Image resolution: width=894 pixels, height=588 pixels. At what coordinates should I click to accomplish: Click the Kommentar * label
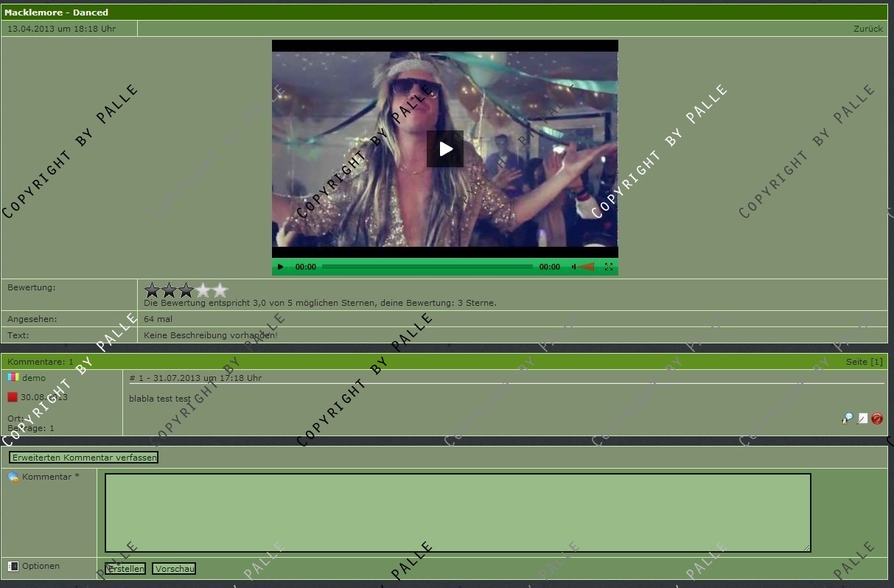(51, 477)
